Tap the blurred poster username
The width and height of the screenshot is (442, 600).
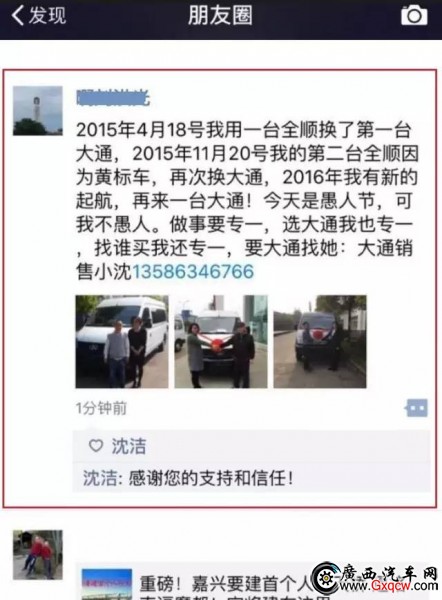113,98
